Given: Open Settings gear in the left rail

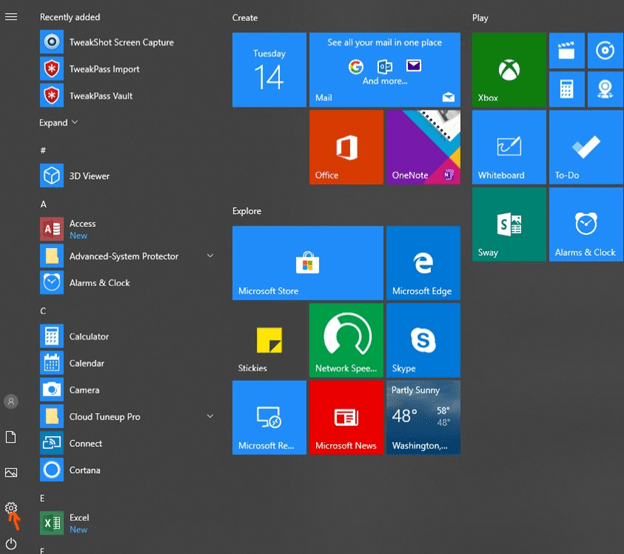Looking at the screenshot, I should (x=11, y=507).
